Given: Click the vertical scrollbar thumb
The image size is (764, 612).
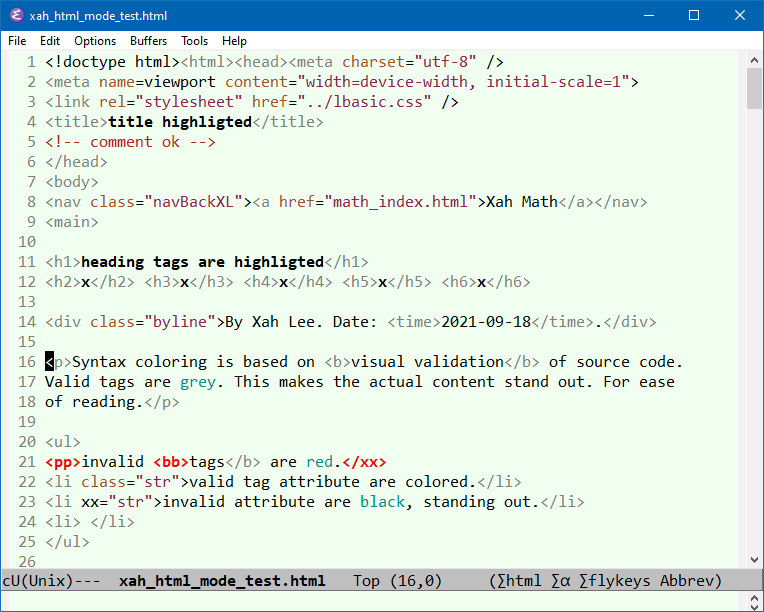Looking at the screenshot, I should [x=754, y=89].
